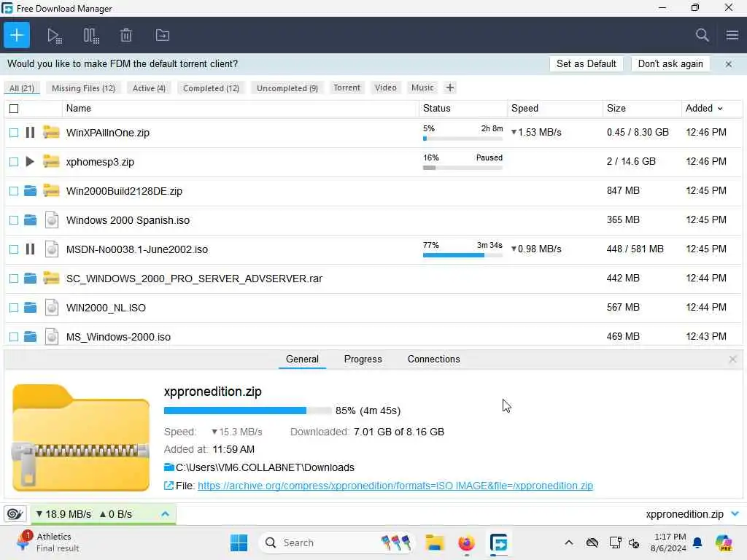Check the Windows 2000 Spanish.iso checkbox
The width and height of the screenshot is (747, 560).
click(14, 220)
